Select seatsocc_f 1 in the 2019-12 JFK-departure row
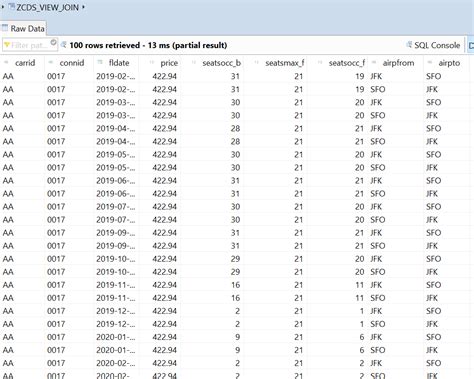This screenshot has height=379, width=474. click(361, 311)
